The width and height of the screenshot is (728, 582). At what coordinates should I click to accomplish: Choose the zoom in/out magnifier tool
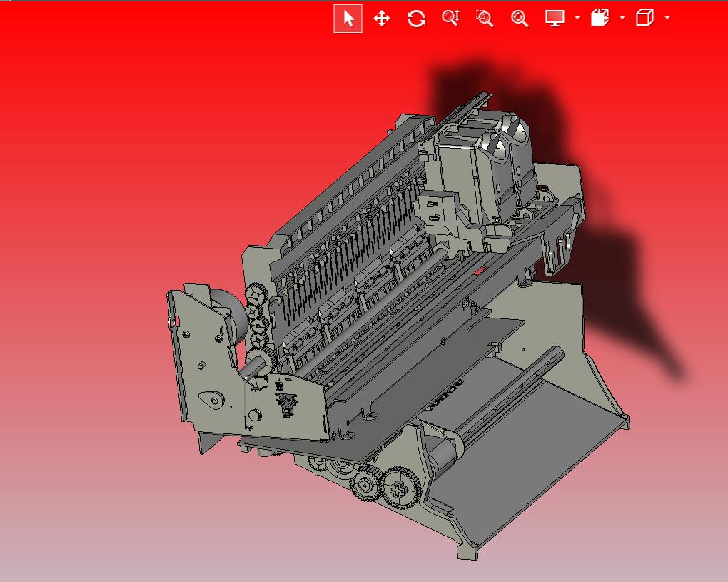click(x=450, y=18)
